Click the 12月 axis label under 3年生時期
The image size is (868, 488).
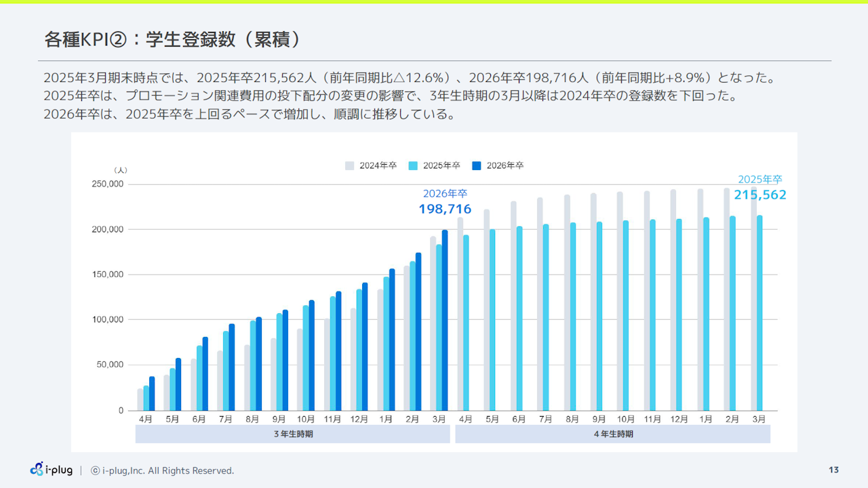point(359,420)
